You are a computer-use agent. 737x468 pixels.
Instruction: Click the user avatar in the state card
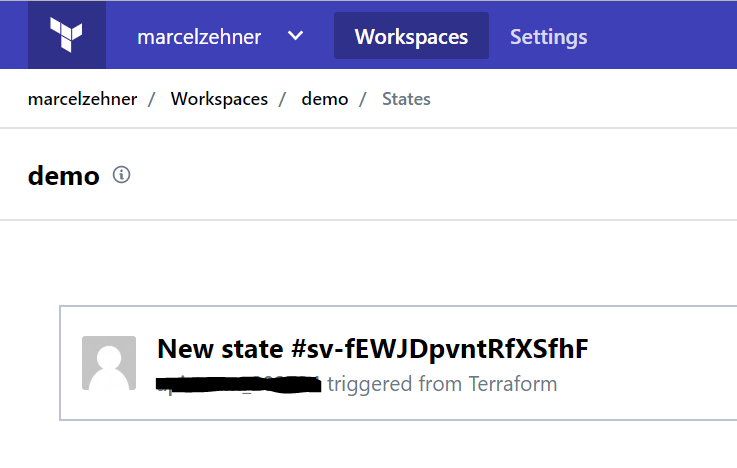[109, 362]
